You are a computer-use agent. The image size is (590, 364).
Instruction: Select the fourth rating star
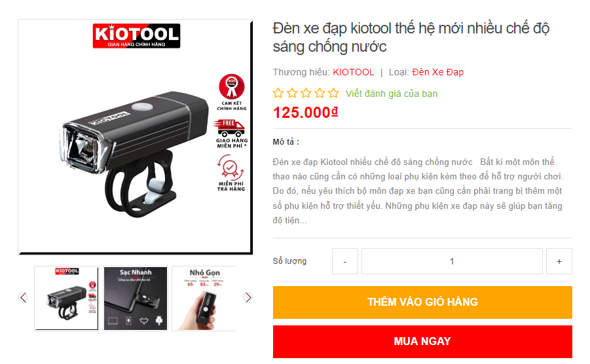pyautogui.click(x=320, y=93)
